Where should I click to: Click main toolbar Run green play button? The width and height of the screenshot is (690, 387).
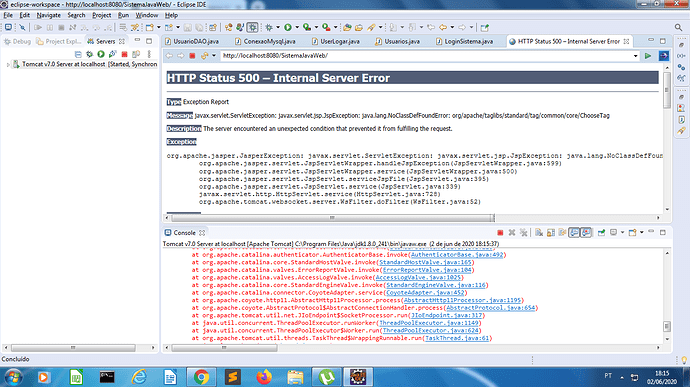point(288,27)
